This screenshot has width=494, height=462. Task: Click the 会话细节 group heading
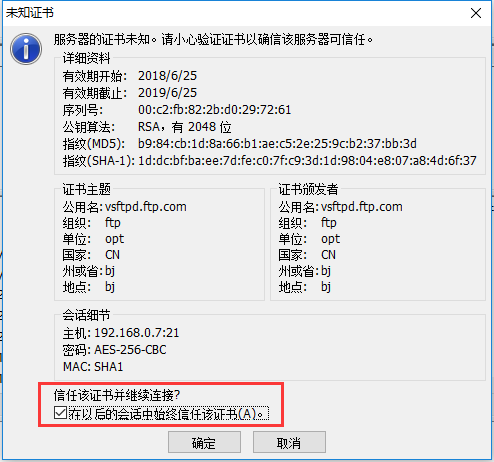86,315
